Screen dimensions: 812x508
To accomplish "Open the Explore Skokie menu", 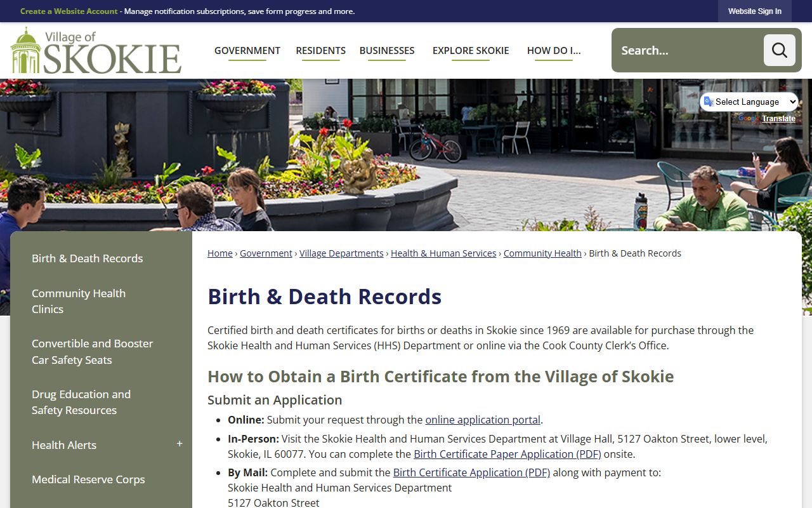I will 471,51.
